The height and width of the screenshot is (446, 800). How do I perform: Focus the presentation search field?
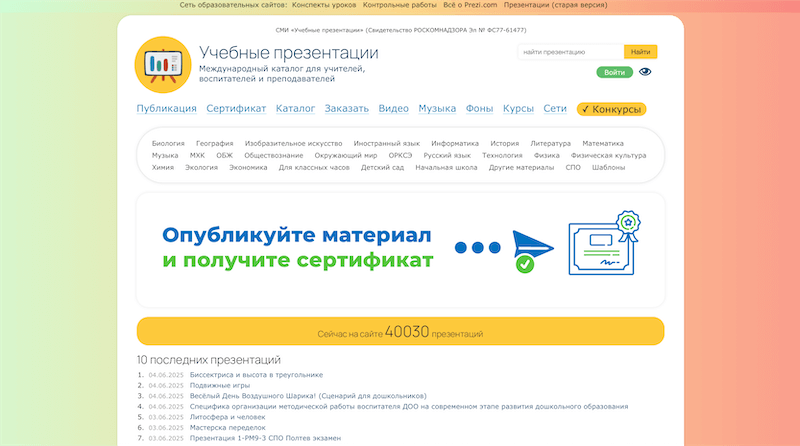pos(570,52)
